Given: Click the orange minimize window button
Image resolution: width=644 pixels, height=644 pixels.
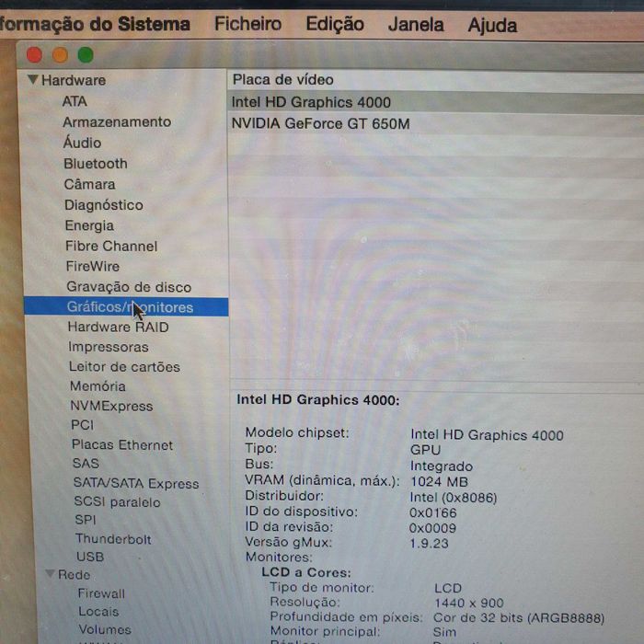Looking at the screenshot, I should 60,54.
